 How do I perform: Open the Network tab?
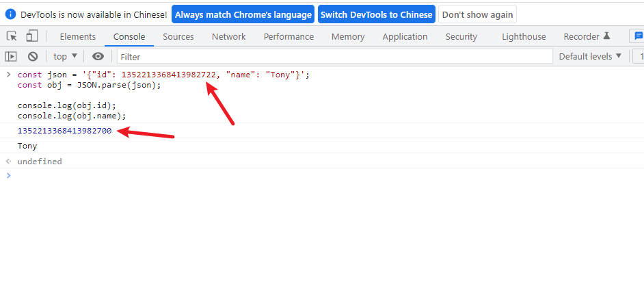(x=228, y=37)
